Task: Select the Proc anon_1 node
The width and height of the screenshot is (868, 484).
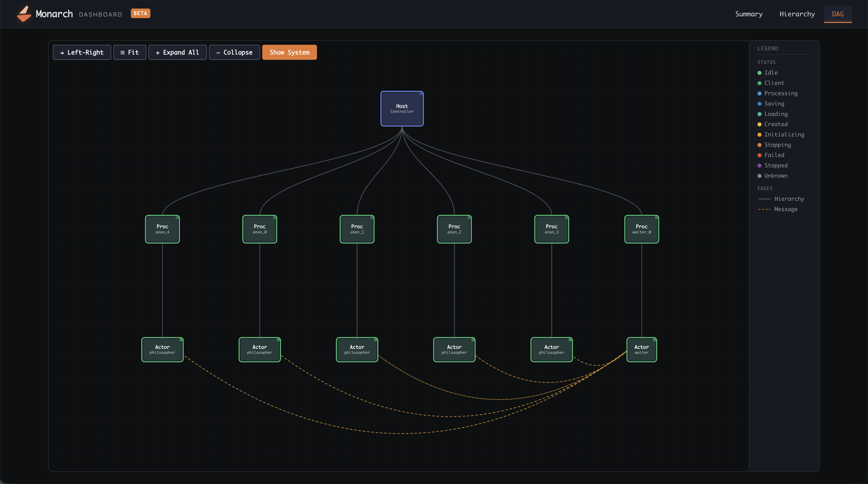Action: tap(357, 229)
